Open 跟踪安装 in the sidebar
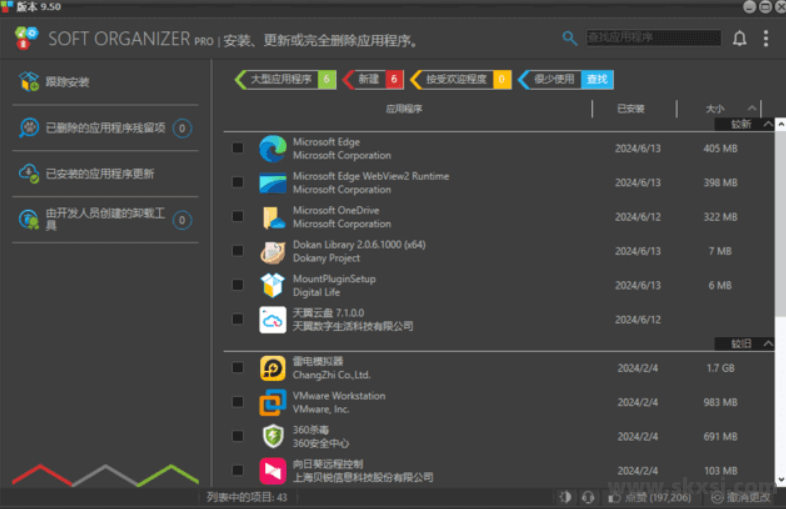Viewport: 786px width, 509px height. click(x=67, y=82)
